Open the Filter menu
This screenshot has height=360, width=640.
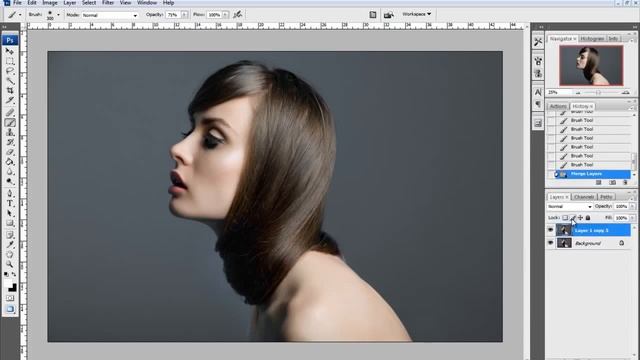(108, 3)
